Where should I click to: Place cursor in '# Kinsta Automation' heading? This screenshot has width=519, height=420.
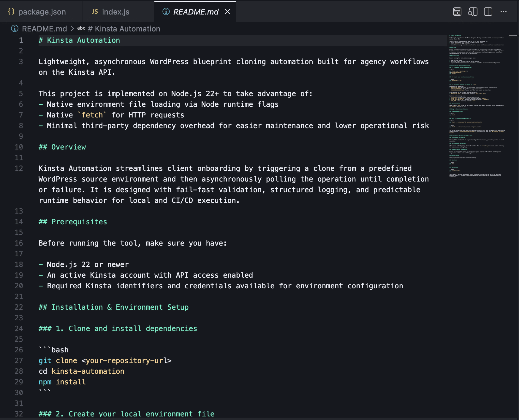[79, 40]
